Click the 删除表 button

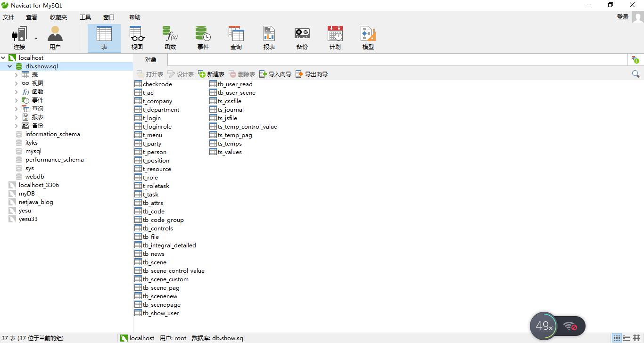tap(242, 74)
